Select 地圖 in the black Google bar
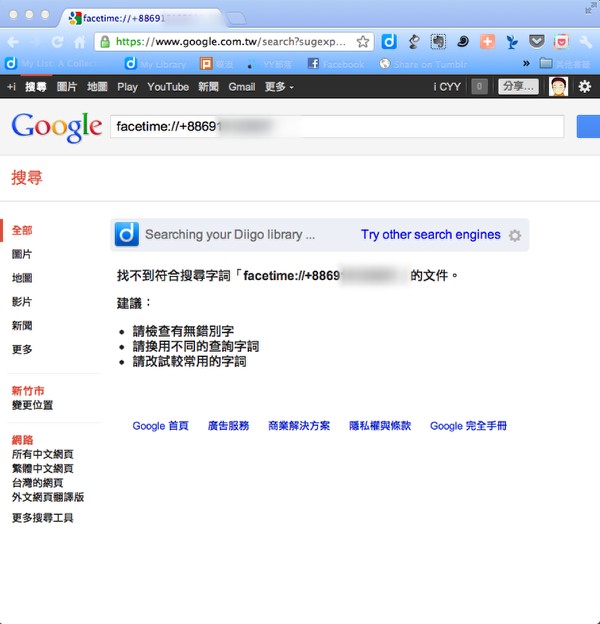Screen dimensions: 600x624 [x=97, y=86]
